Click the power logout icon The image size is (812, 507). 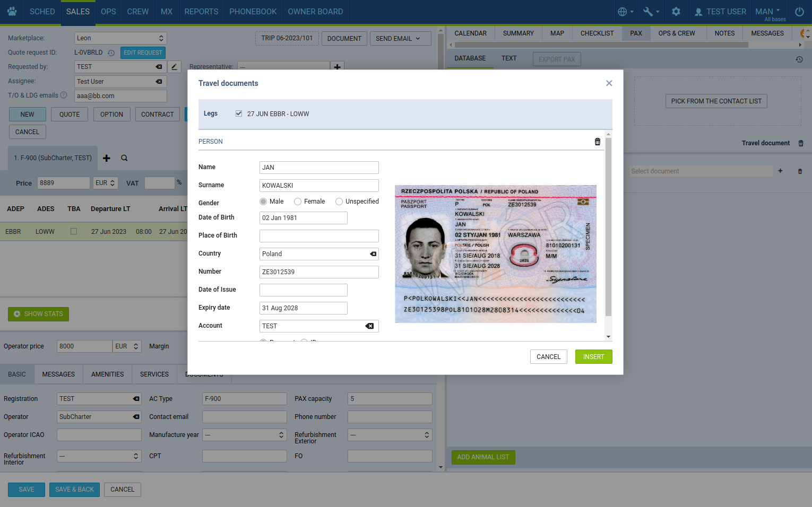(x=799, y=12)
